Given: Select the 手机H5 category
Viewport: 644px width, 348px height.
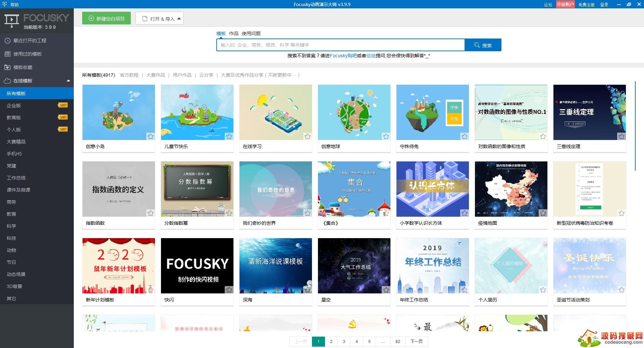Looking at the screenshot, I should coord(37,154).
